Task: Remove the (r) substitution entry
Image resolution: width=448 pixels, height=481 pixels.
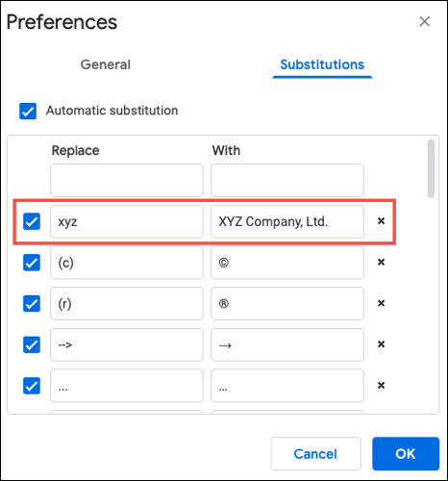Action: (381, 303)
